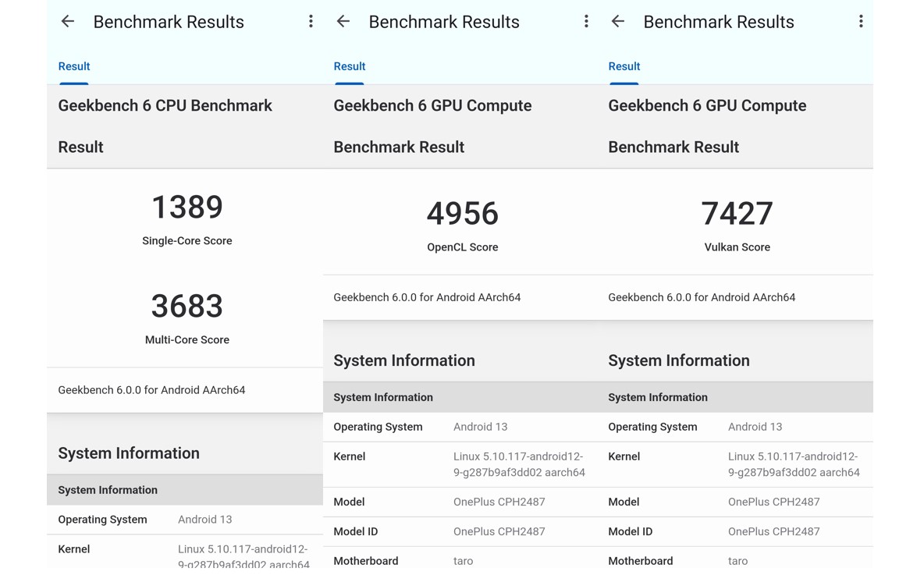Click Kernel label in Vulkan panel
Screen dimensions: 924x575
tap(624, 456)
